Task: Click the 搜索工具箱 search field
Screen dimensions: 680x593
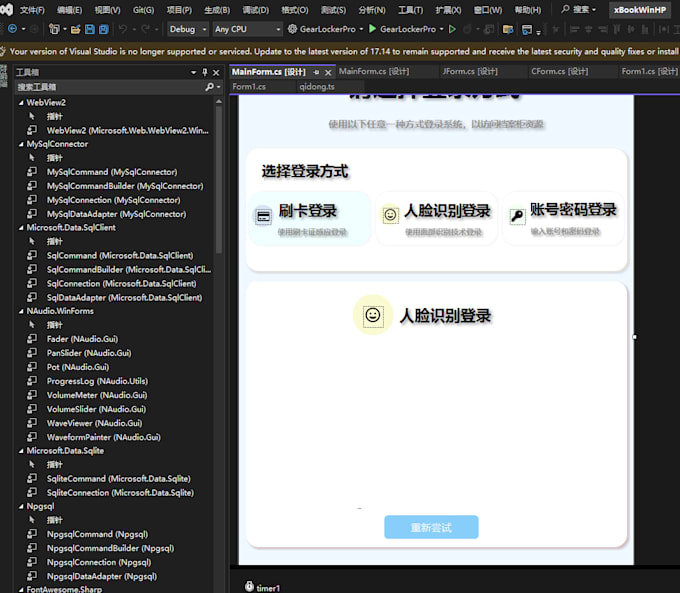Action: point(109,87)
